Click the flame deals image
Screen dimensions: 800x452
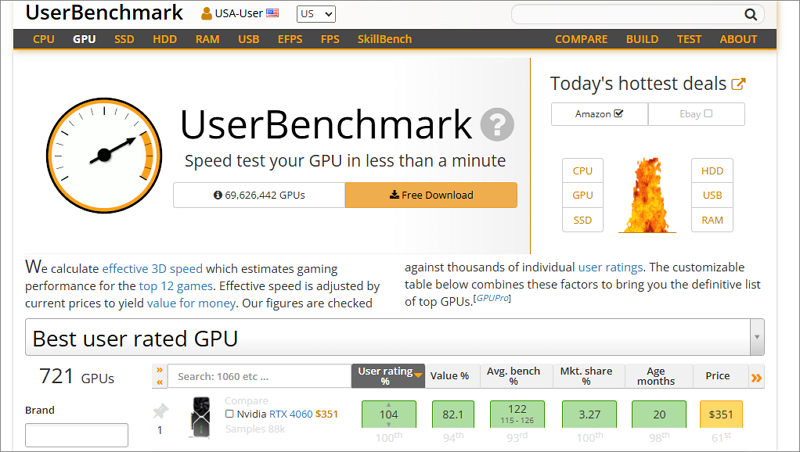pyautogui.click(x=647, y=195)
